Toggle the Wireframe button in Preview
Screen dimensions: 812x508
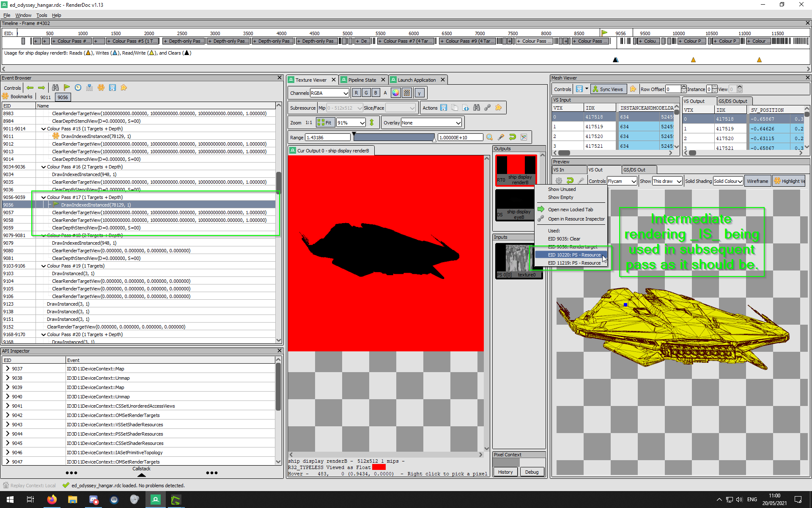point(757,181)
